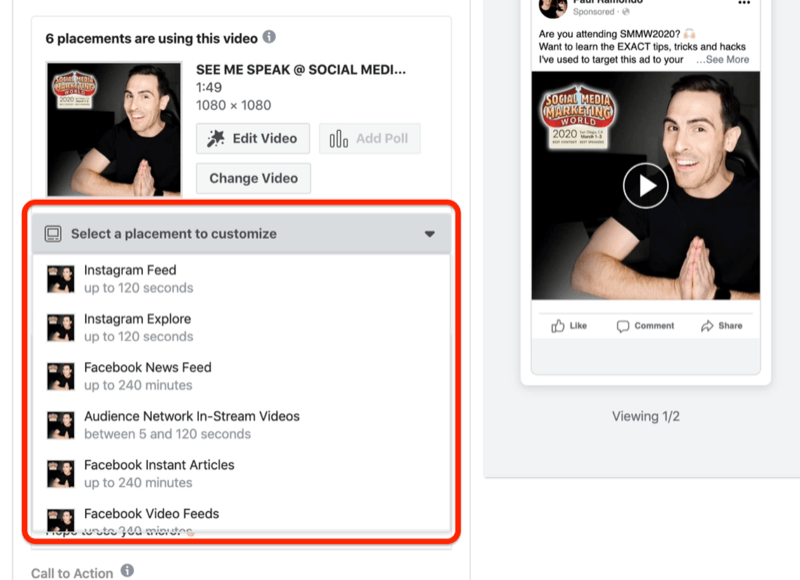
Task: Click the bar chart icon on Add Poll
Action: point(338,138)
